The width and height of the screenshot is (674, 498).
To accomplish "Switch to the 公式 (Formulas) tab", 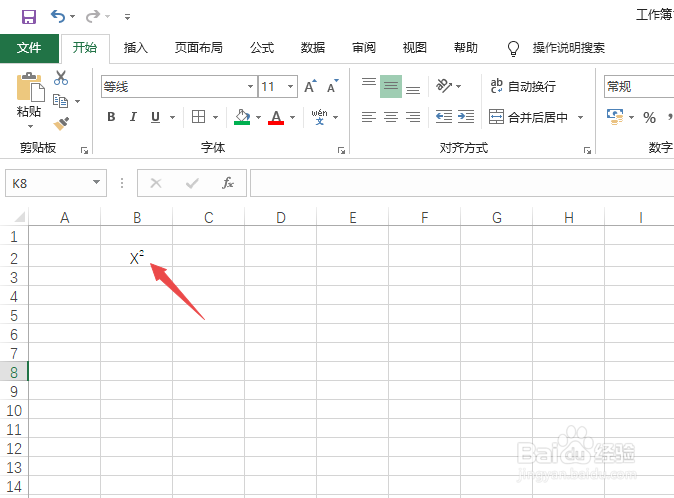I will pyautogui.click(x=262, y=47).
